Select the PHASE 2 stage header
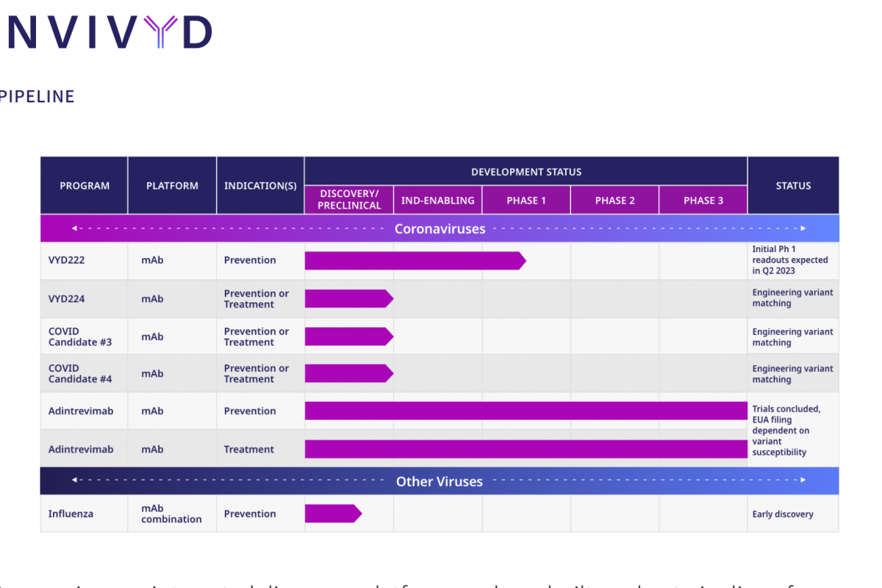Image resolution: width=882 pixels, height=588 pixels. tap(614, 201)
